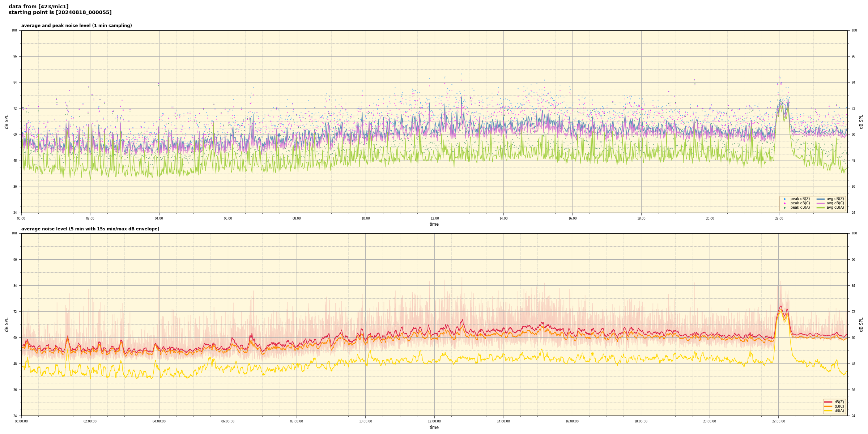Viewport: 868px width, 434px height.
Task: Click the avg dB(A) green legend line
Action: click(x=821, y=208)
